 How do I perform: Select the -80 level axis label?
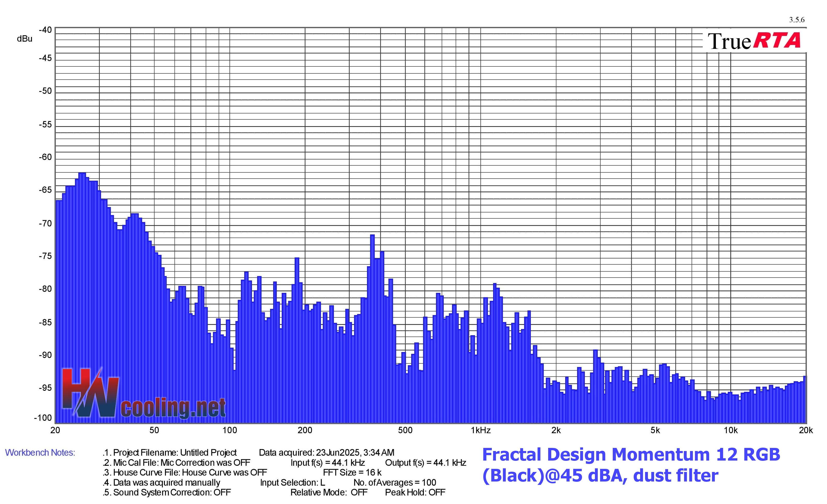(45, 289)
